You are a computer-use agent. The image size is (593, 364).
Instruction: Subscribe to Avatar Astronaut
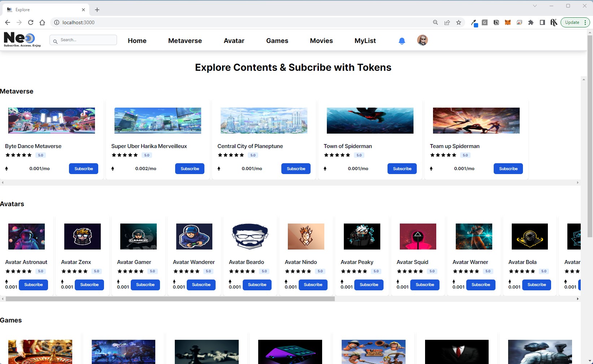(33, 285)
